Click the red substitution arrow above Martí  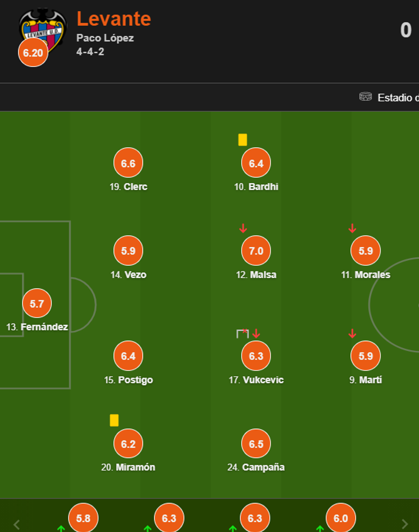tap(352, 333)
